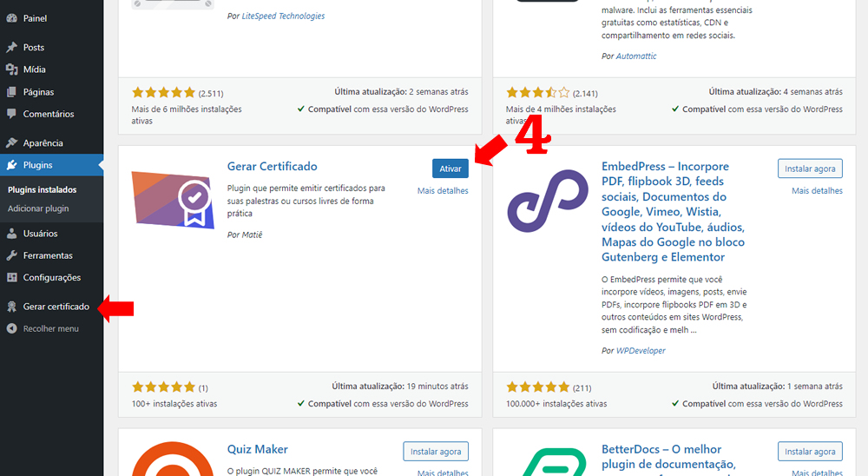Image resolution: width=868 pixels, height=476 pixels.
Task: Click the '4 semanas atrás' update text
Action: pos(813,91)
